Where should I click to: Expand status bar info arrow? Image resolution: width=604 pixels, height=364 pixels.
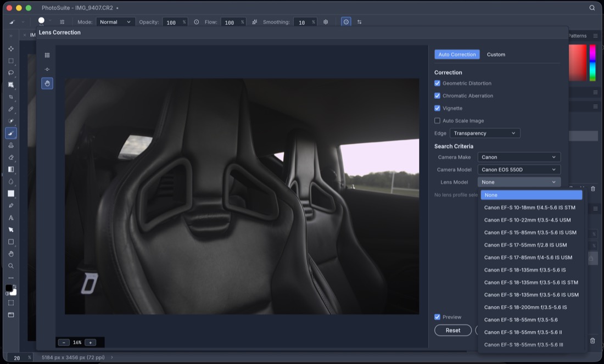112,357
